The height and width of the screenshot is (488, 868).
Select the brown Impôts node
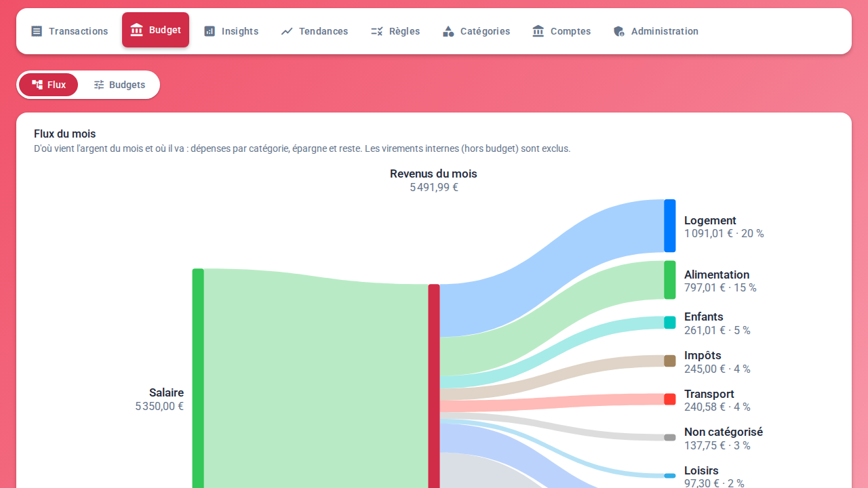pos(670,361)
